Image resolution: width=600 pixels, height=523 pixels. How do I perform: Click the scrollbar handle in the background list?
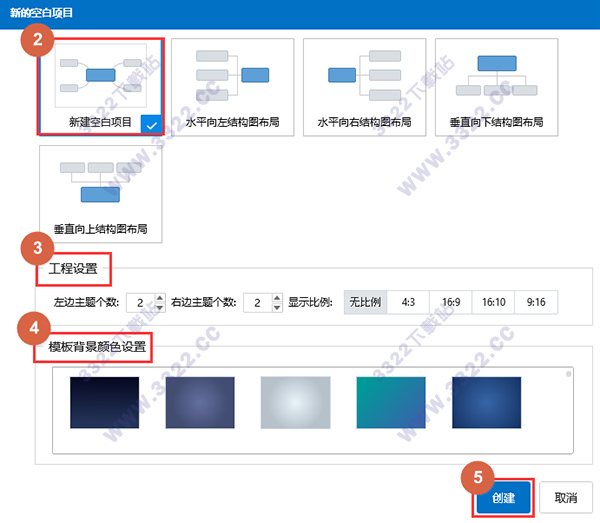[x=569, y=374]
